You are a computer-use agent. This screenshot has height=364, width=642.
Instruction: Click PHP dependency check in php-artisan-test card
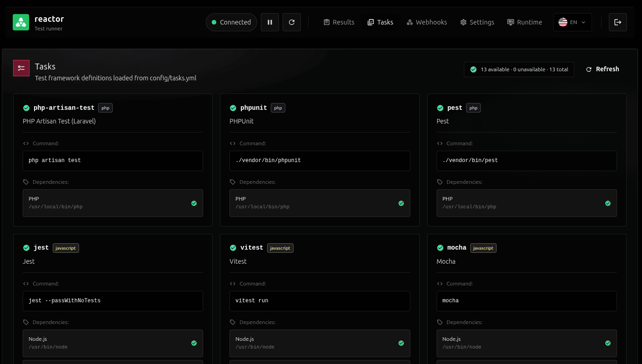[x=194, y=203]
